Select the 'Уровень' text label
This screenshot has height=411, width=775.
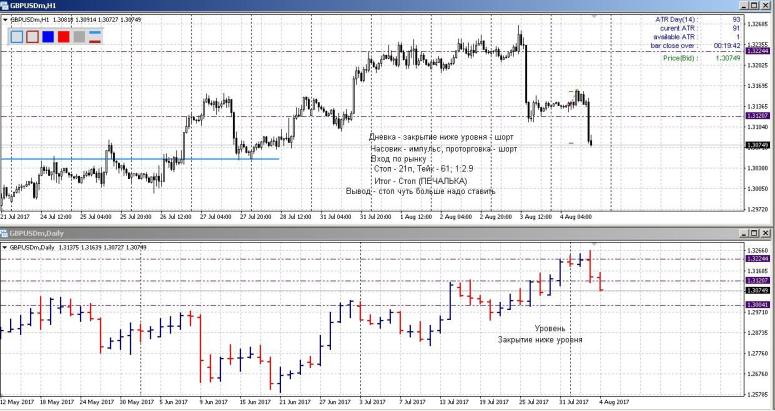[x=549, y=327]
